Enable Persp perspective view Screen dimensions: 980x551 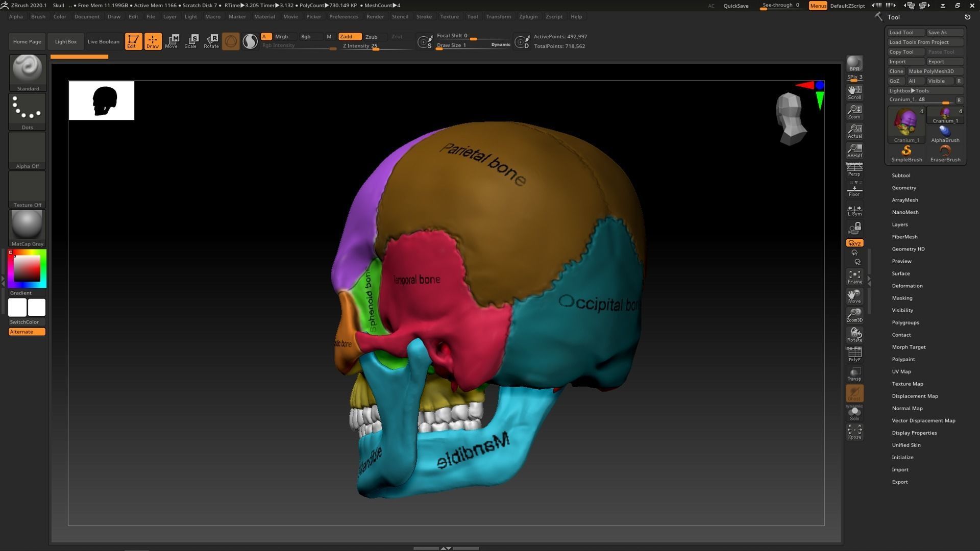point(854,170)
